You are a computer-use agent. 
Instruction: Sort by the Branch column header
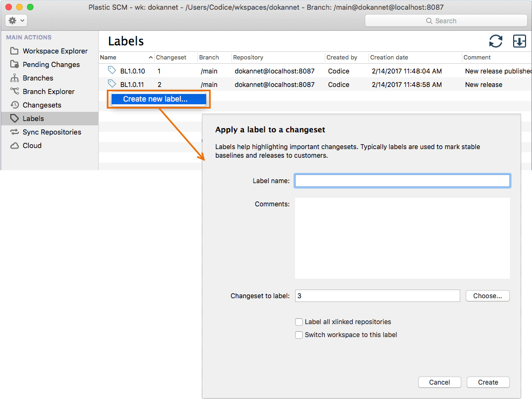pyautogui.click(x=214, y=57)
